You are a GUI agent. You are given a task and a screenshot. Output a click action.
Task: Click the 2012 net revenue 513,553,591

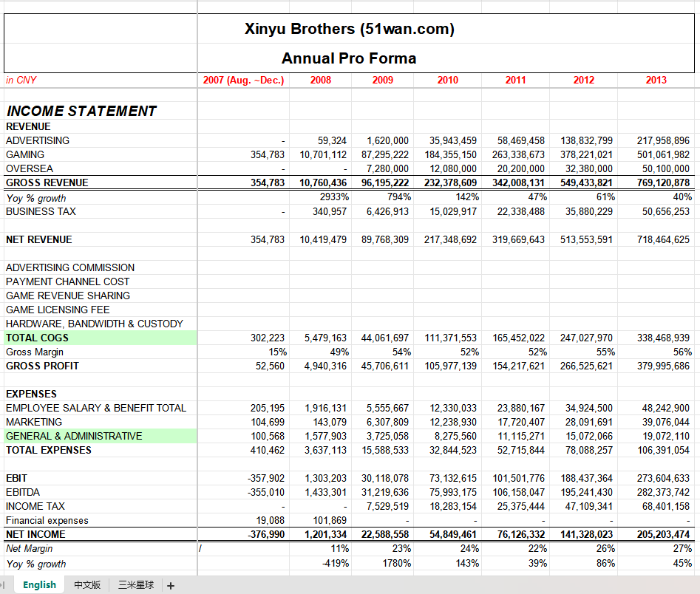586,239
